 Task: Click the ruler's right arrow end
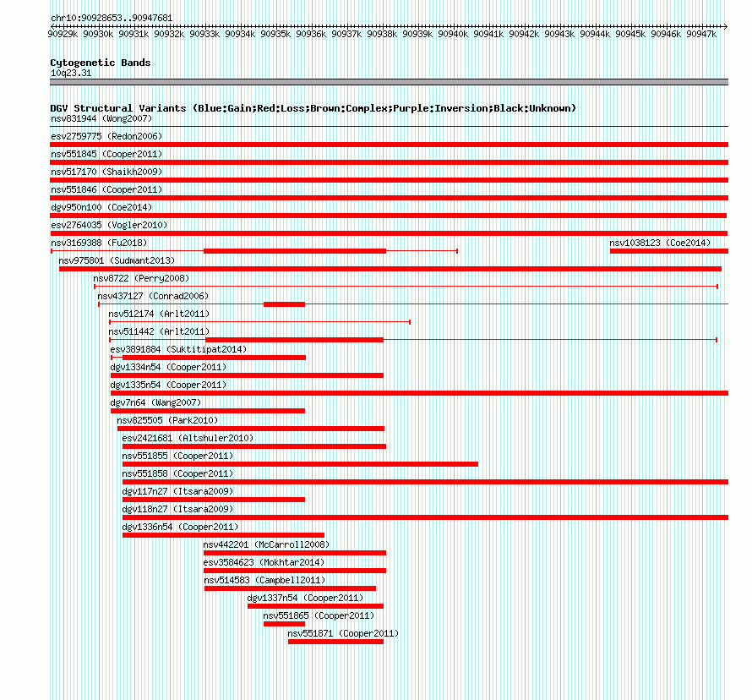point(726,26)
